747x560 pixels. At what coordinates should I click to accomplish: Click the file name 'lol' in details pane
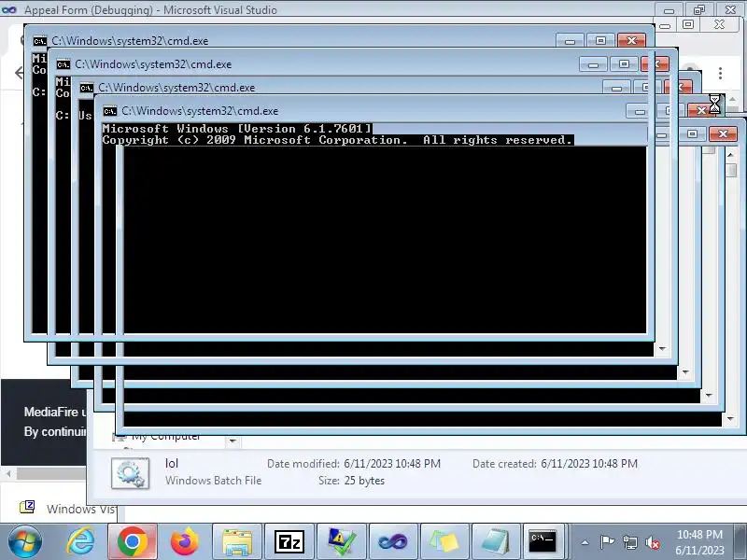point(172,463)
